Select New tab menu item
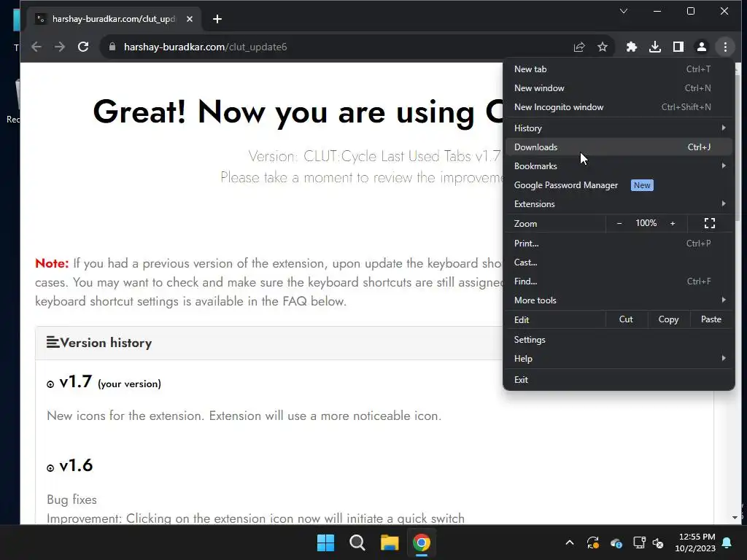The width and height of the screenshot is (747, 560). coord(619,69)
